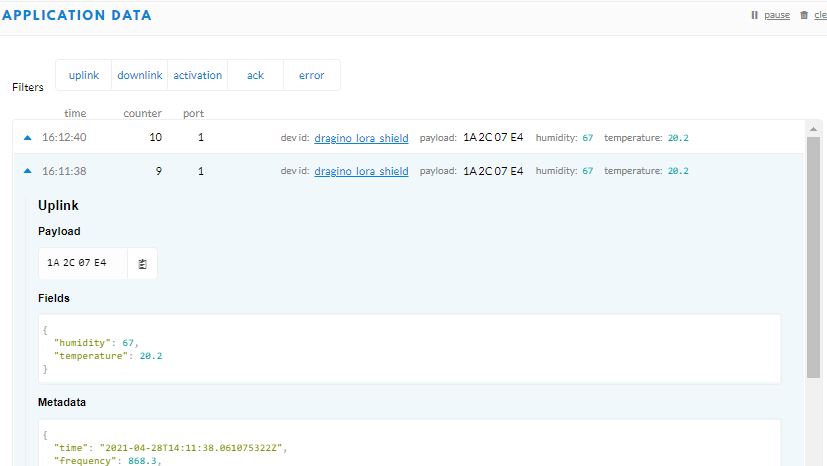Open dragino lora shield link in counter 10 row
Screen dimensions: 827x466
pos(361,138)
